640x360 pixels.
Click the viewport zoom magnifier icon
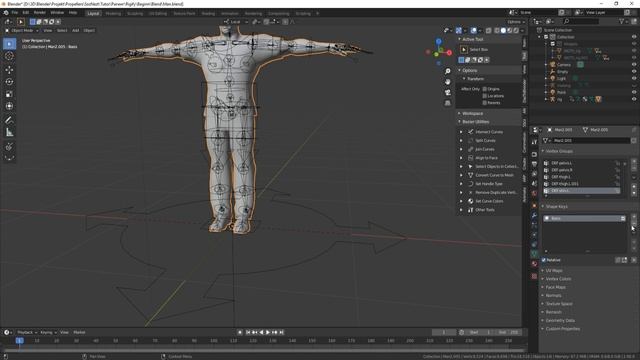(x=448, y=71)
